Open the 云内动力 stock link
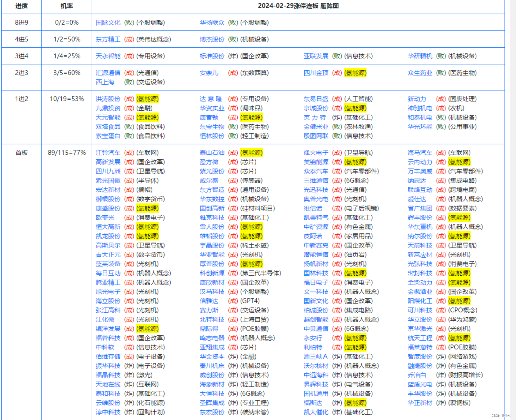This screenshot has height=420, width=516. click(420, 162)
